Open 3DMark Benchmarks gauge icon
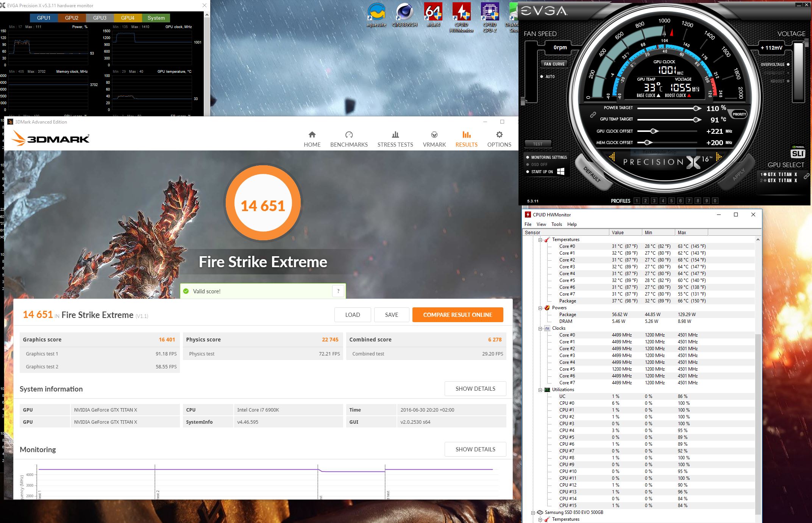 click(x=349, y=135)
